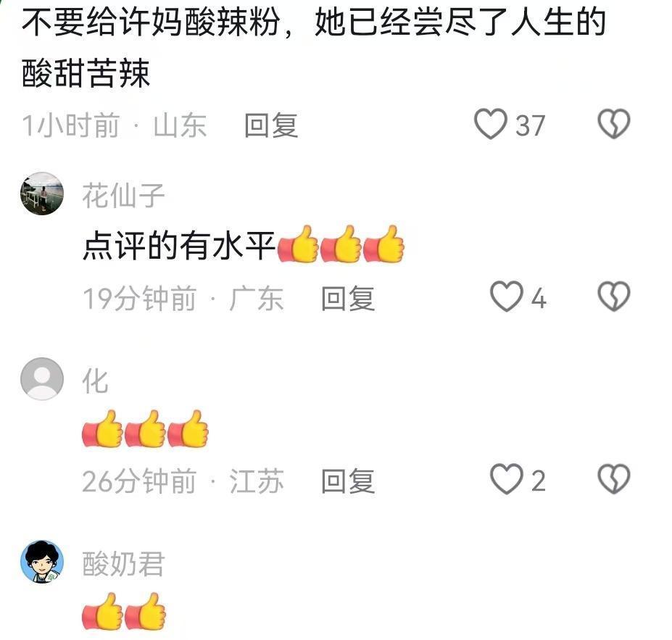This screenshot has height=640, width=672.
Task: Tap broken heart on 花仙子's comment
Action: coord(614,296)
